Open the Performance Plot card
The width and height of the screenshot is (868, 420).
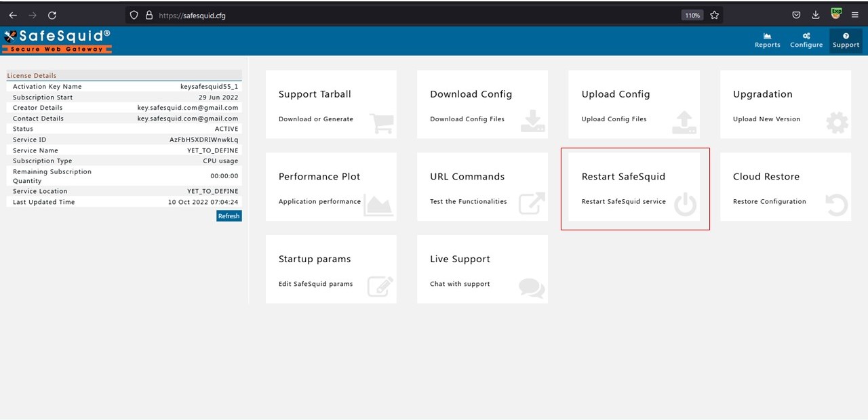(331, 187)
